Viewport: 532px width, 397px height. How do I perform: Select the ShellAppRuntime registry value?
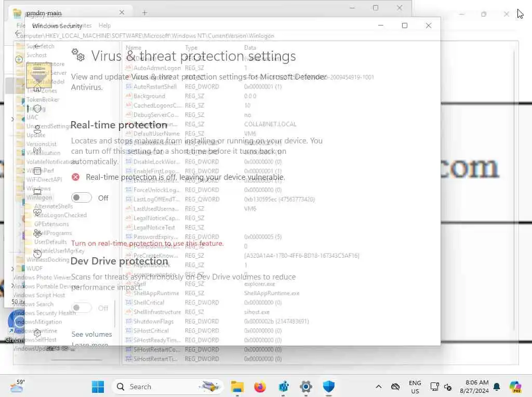[x=156, y=293]
